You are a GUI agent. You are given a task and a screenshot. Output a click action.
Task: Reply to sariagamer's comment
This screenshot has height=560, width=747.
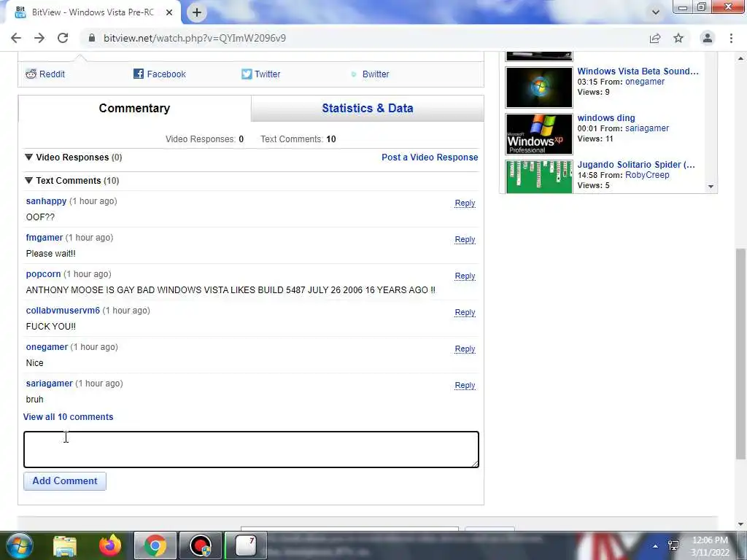coord(465,385)
